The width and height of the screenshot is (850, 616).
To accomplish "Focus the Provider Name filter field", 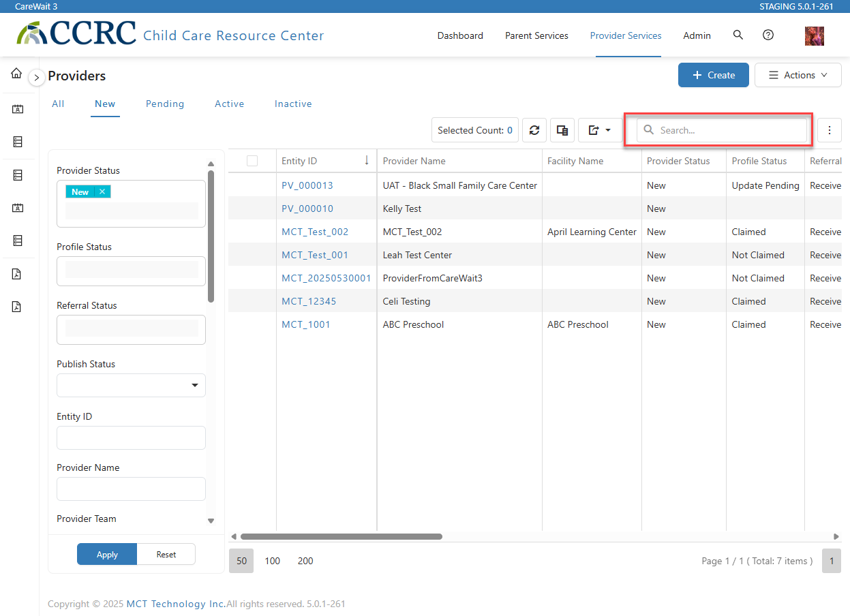I will pos(131,489).
